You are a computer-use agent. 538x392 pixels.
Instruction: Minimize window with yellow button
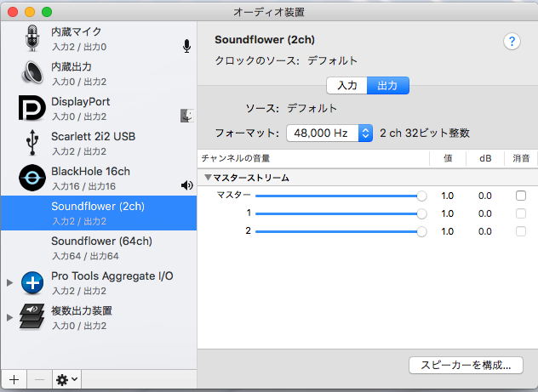coord(30,12)
